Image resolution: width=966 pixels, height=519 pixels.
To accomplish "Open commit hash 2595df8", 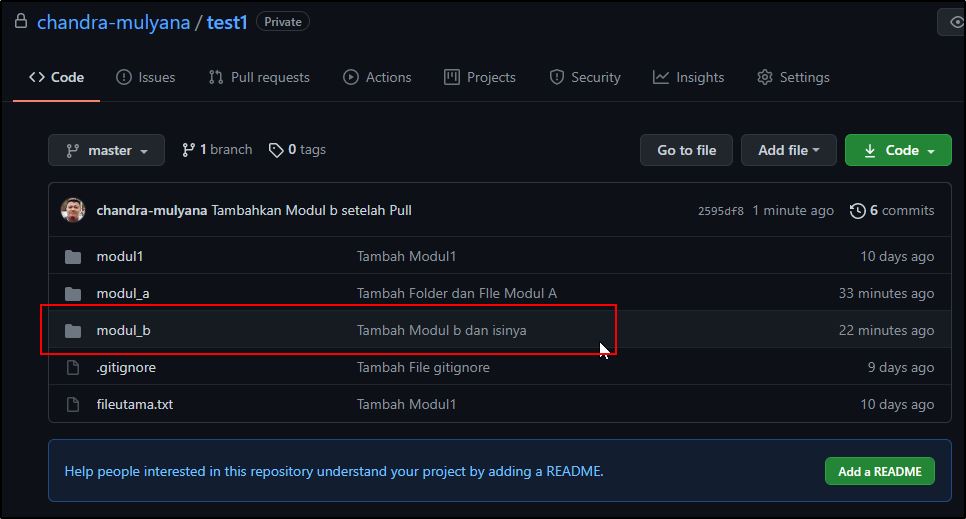I will (720, 211).
